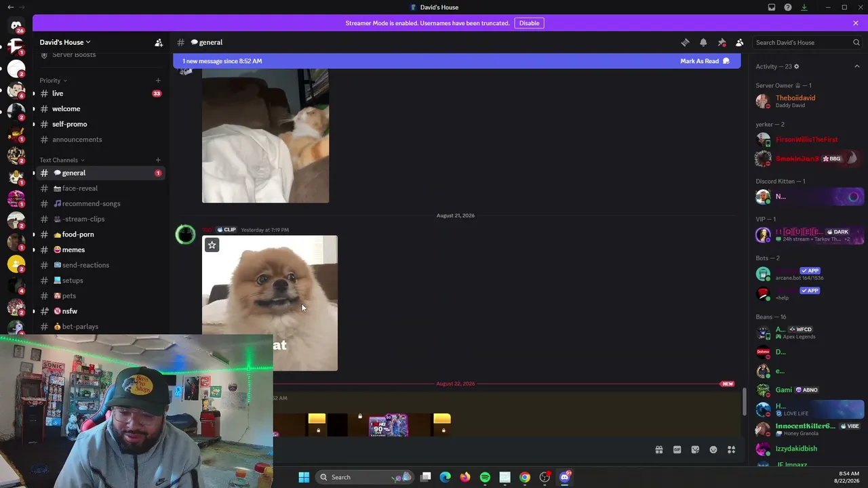Click the green download update icon
Screen dimensions: 868x488
pos(804,7)
